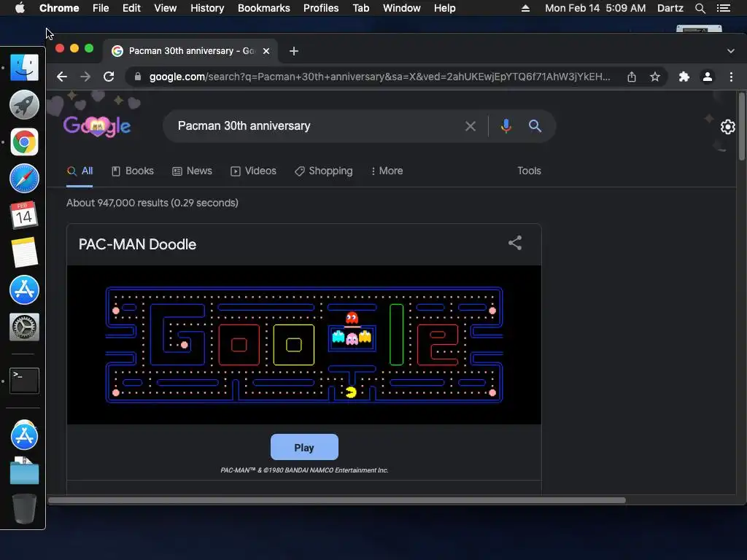Click the Google Valentine's doodle logo
The width and height of the screenshot is (747, 560).
(97, 125)
